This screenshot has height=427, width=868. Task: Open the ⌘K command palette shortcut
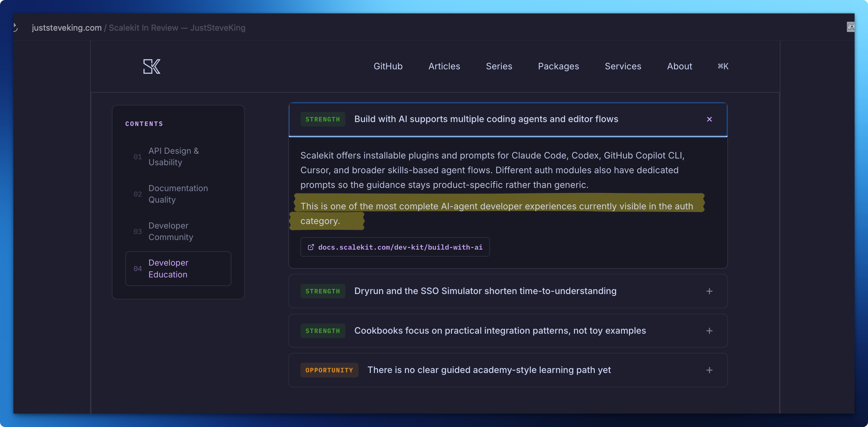point(723,66)
